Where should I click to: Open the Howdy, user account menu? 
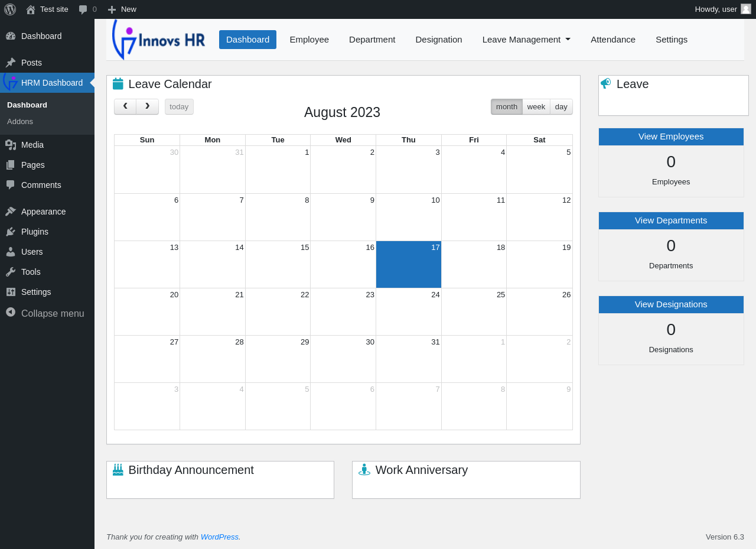[723, 9]
